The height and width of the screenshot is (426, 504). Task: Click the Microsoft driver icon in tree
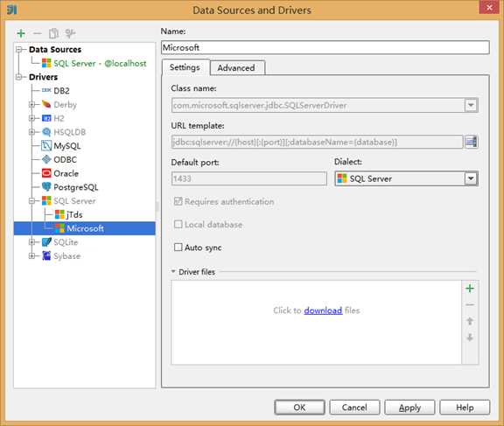[x=59, y=228]
